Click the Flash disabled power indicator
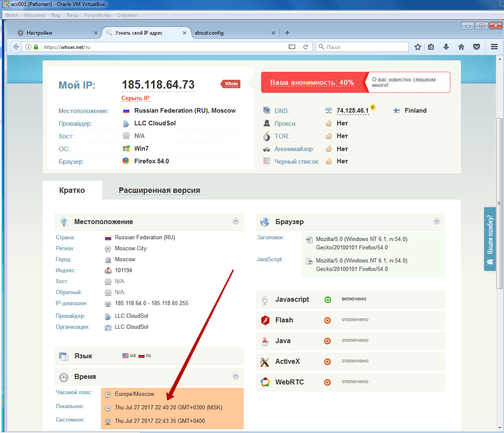This screenshot has width=504, height=433. click(x=327, y=320)
